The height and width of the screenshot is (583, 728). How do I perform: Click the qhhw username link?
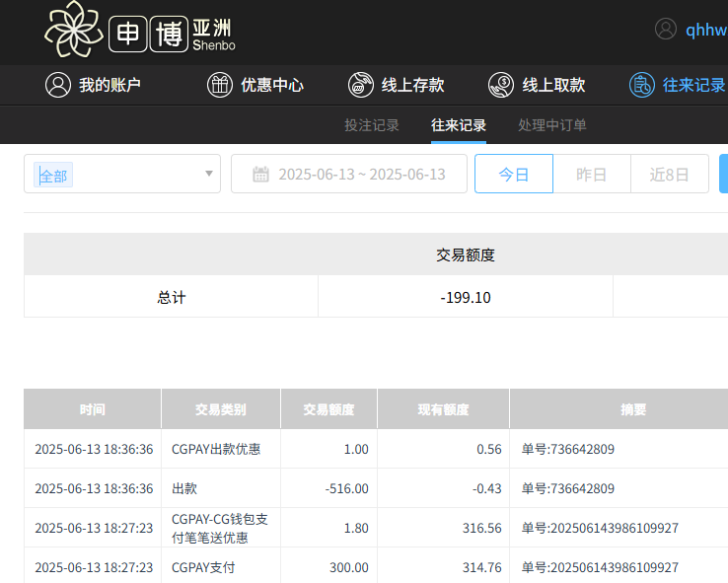point(706,30)
